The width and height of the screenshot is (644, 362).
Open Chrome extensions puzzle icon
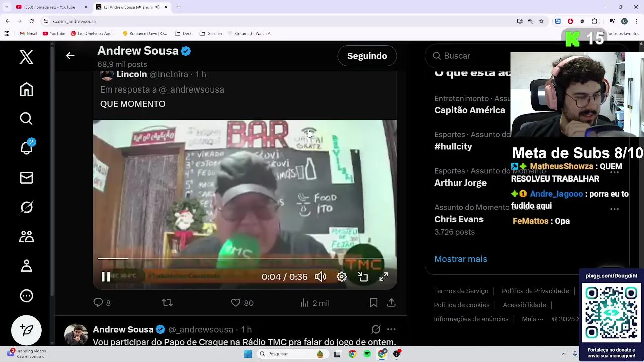click(x=595, y=21)
